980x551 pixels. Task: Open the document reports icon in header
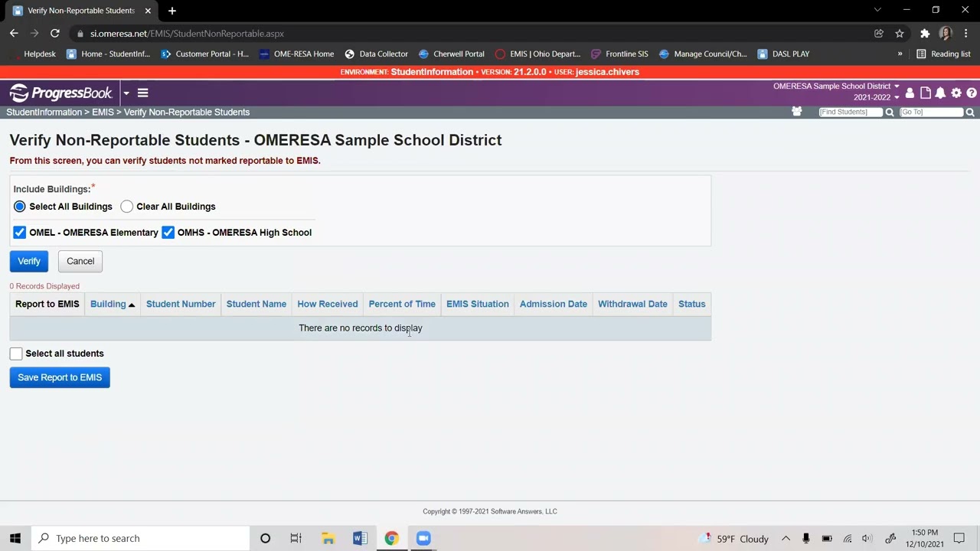[x=926, y=93]
